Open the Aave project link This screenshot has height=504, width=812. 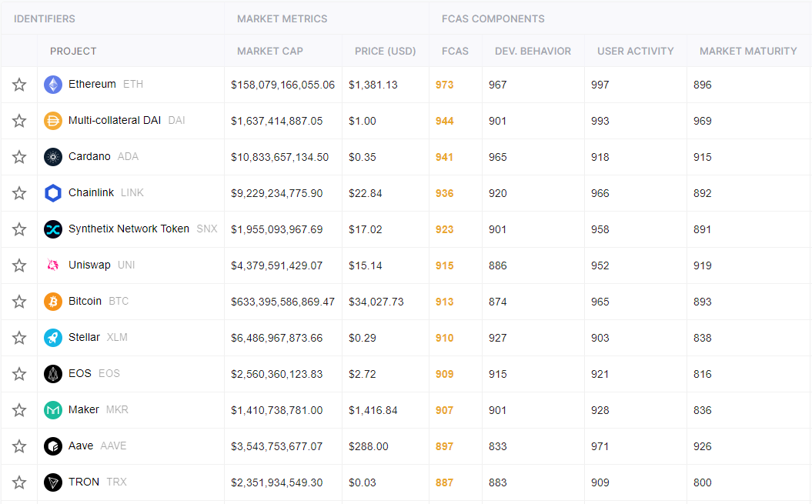81,446
